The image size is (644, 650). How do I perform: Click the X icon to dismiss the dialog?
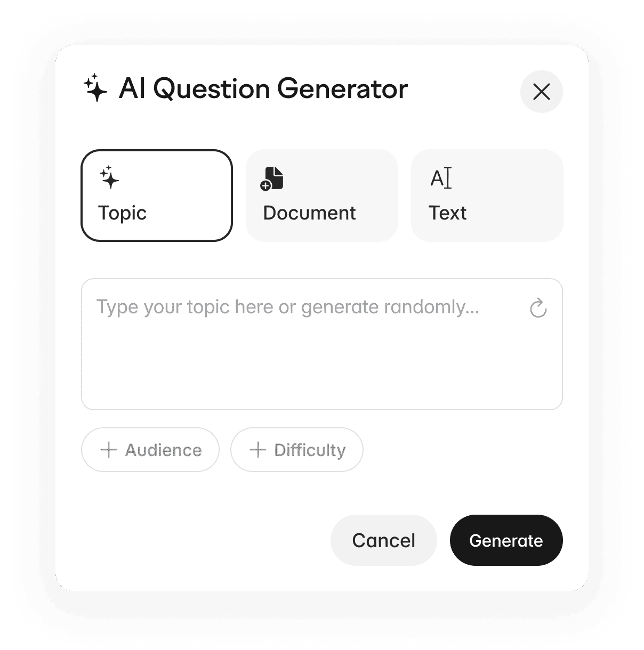click(x=541, y=92)
